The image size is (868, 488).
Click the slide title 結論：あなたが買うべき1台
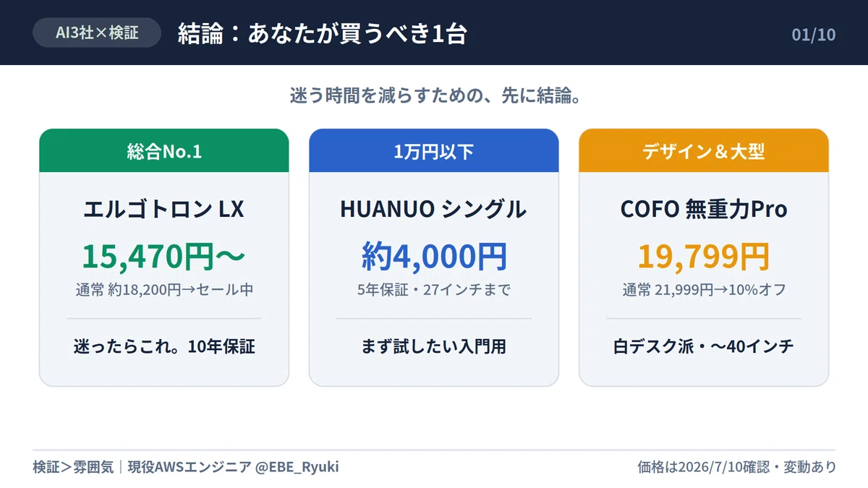click(x=322, y=33)
